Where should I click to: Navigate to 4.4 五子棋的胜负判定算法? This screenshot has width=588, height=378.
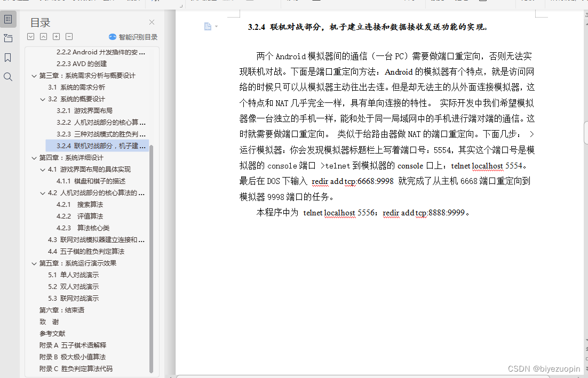pyautogui.click(x=86, y=251)
